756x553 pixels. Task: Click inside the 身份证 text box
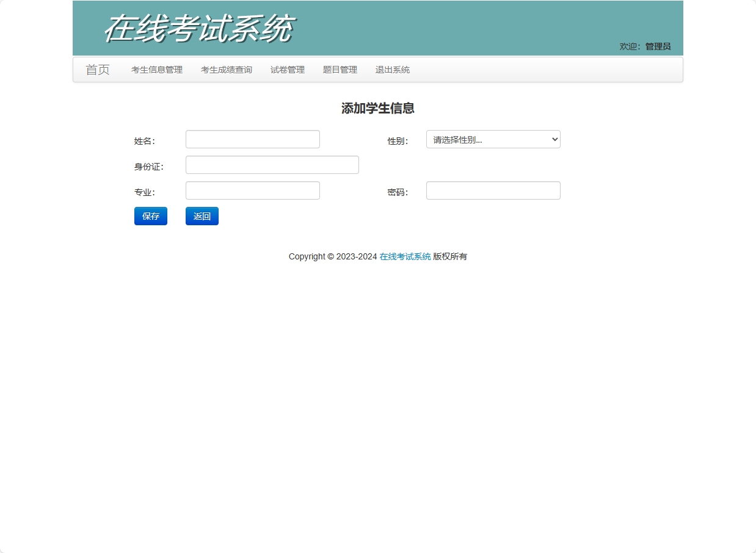pyautogui.click(x=272, y=165)
